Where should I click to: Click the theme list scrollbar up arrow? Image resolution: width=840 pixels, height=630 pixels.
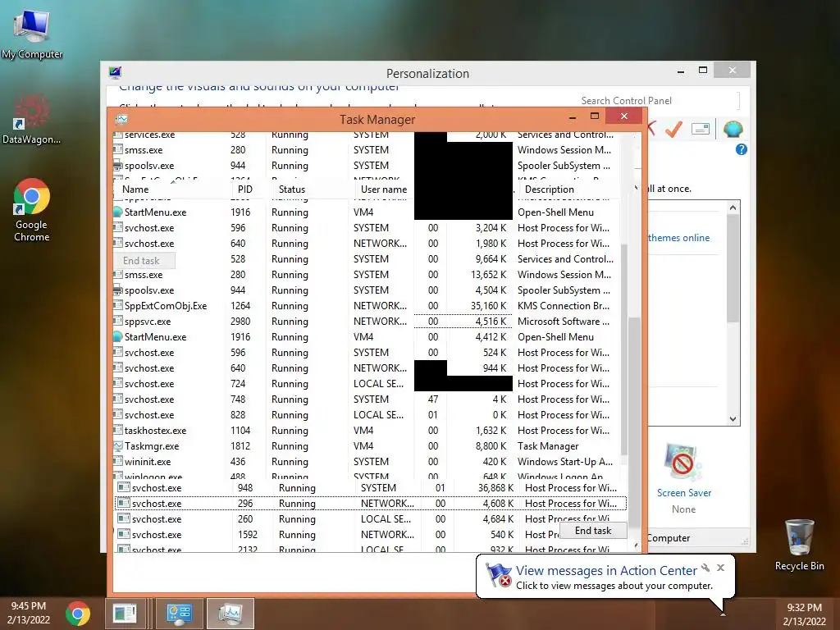[733, 208]
